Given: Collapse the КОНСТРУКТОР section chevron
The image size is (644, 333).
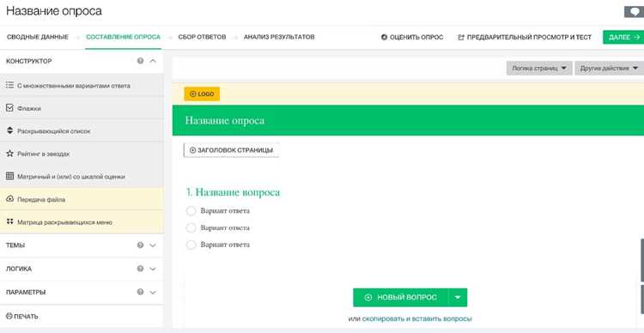Looking at the screenshot, I should [153, 61].
